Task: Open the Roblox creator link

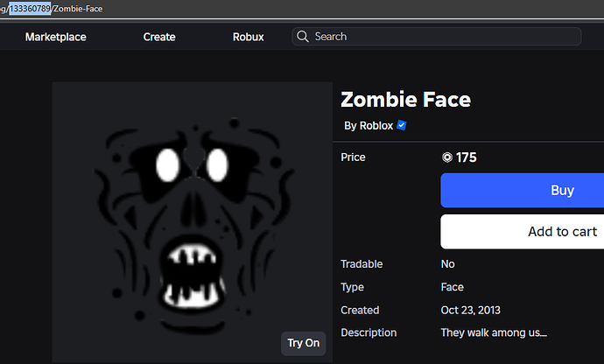Action: click(376, 126)
